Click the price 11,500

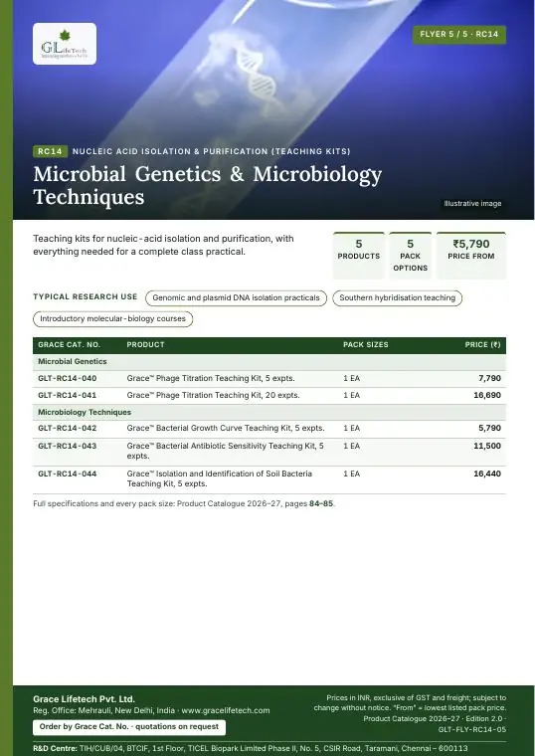coord(487,446)
